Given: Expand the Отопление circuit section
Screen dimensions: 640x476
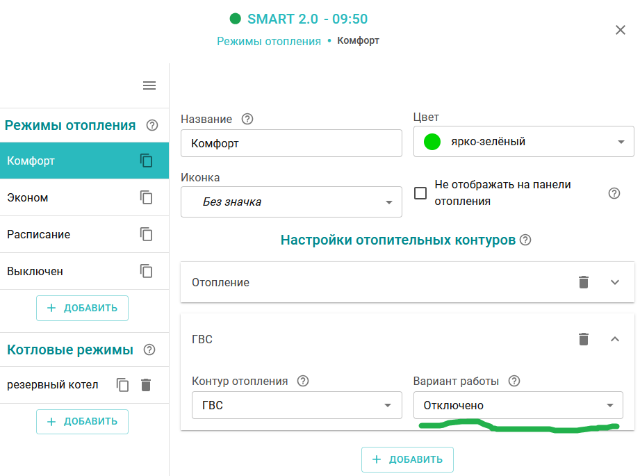Looking at the screenshot, I should (x=615, y=282).
